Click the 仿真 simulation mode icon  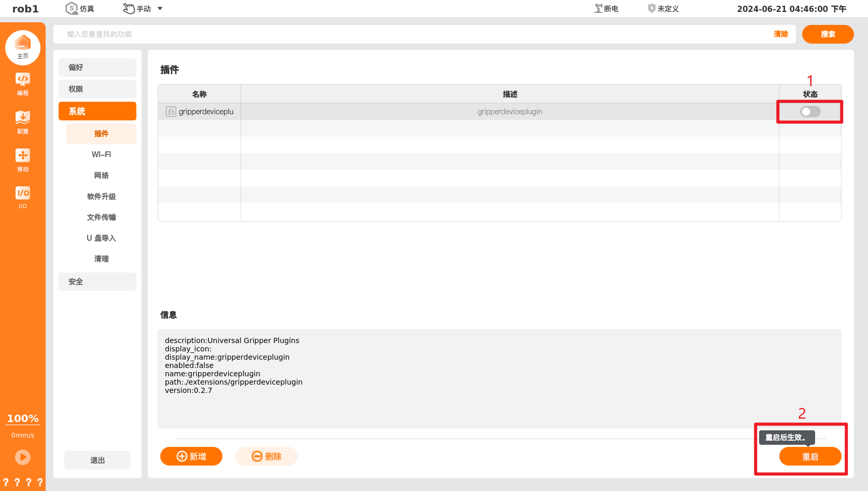tap(72, 8)
